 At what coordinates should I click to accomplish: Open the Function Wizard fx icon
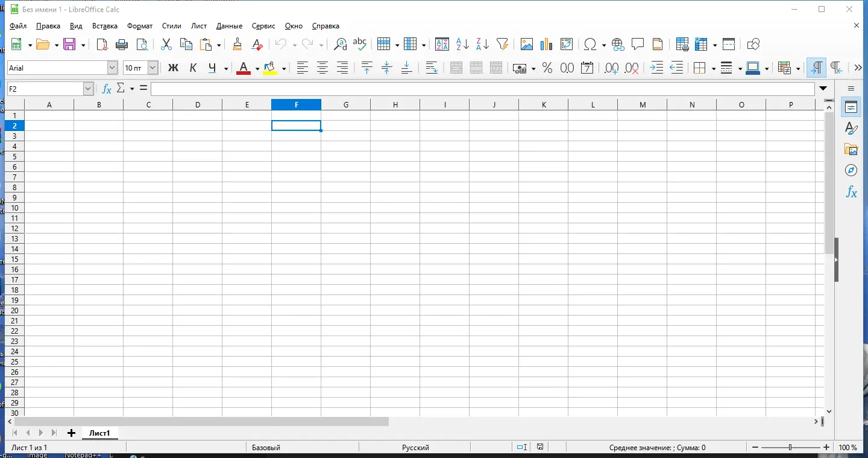tap(107, 89)
